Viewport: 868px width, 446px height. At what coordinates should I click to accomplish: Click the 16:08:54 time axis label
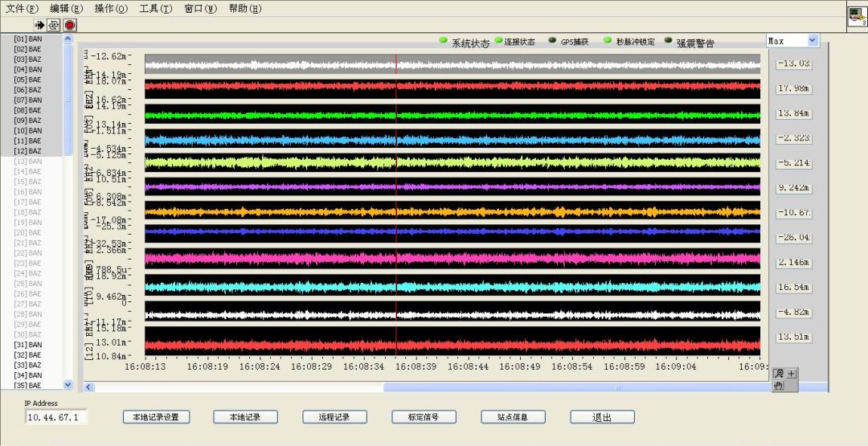572,366
